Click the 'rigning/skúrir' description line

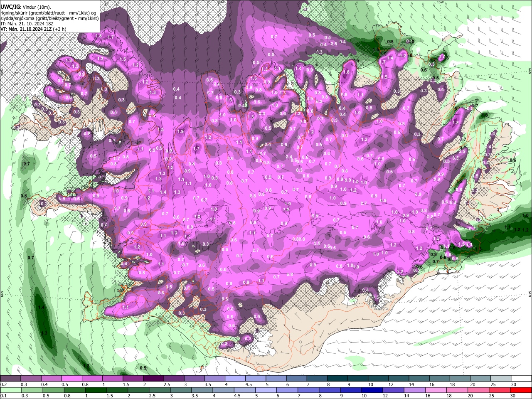pos(49,13)
